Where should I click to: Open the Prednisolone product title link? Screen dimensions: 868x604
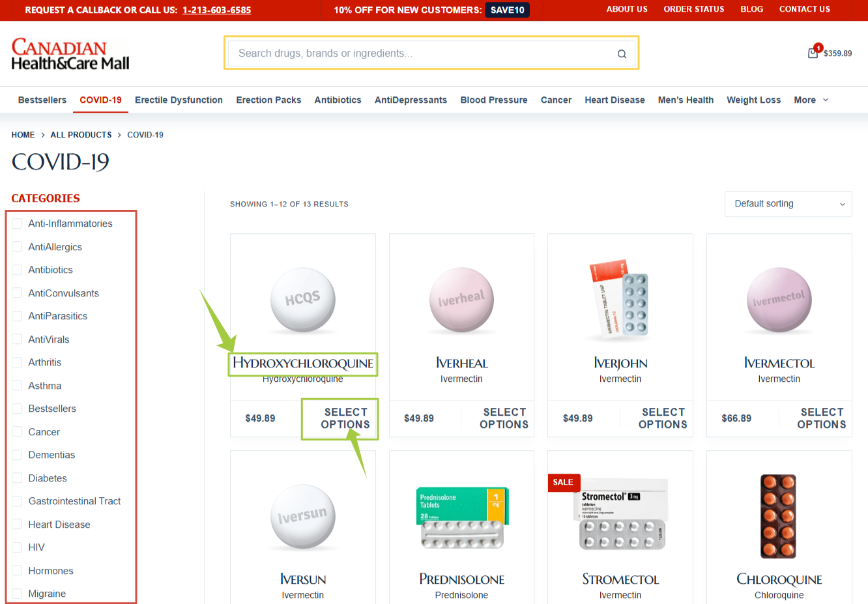click(x=461, y=579)
